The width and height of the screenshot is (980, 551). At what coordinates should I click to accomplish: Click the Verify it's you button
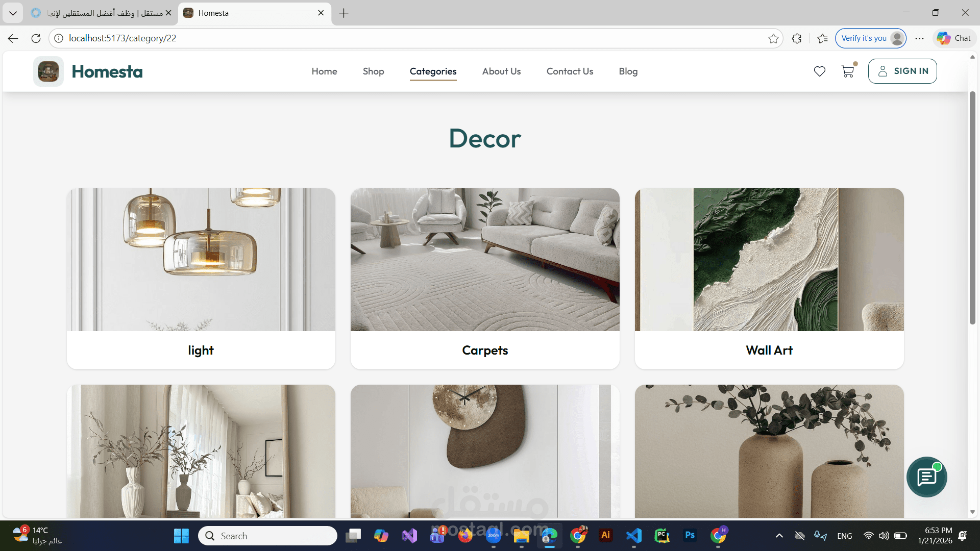[864, 38]
